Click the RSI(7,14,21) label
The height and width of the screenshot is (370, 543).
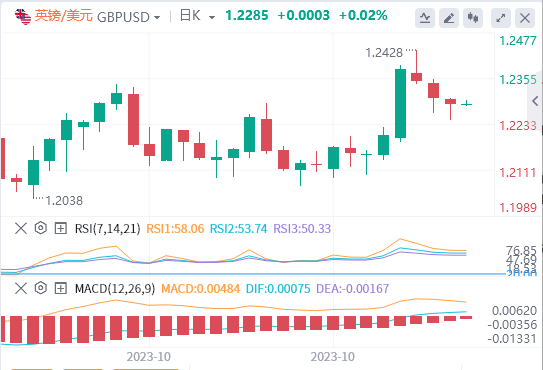point(108,229)
